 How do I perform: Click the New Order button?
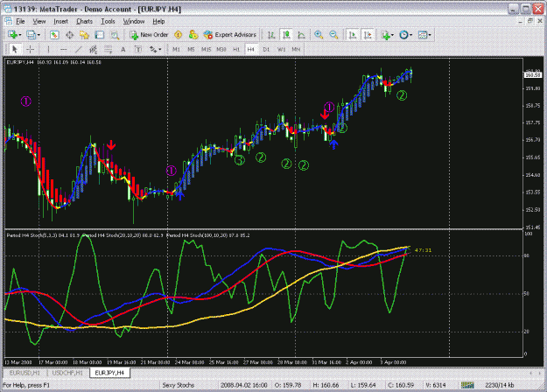coord(149,35)
